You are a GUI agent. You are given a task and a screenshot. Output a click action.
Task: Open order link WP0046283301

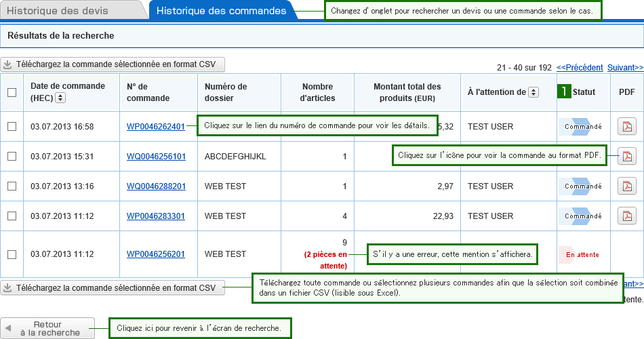(156, 216)
